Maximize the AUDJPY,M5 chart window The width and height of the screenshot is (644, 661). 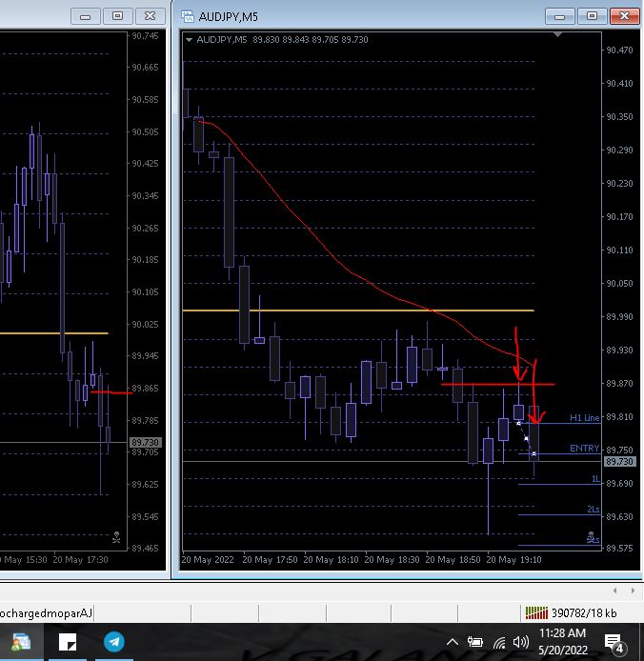[593, 16]
